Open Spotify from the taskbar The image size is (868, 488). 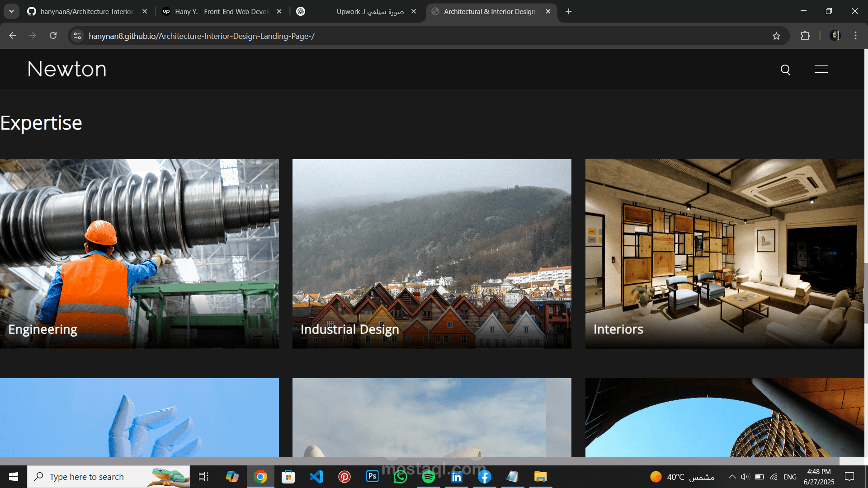(428, 477)
